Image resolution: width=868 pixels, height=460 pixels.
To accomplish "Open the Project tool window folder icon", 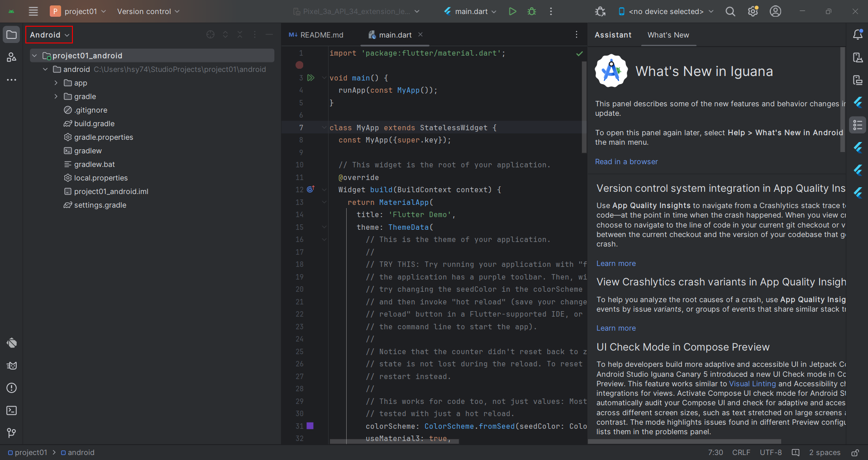I will (11, 35).
